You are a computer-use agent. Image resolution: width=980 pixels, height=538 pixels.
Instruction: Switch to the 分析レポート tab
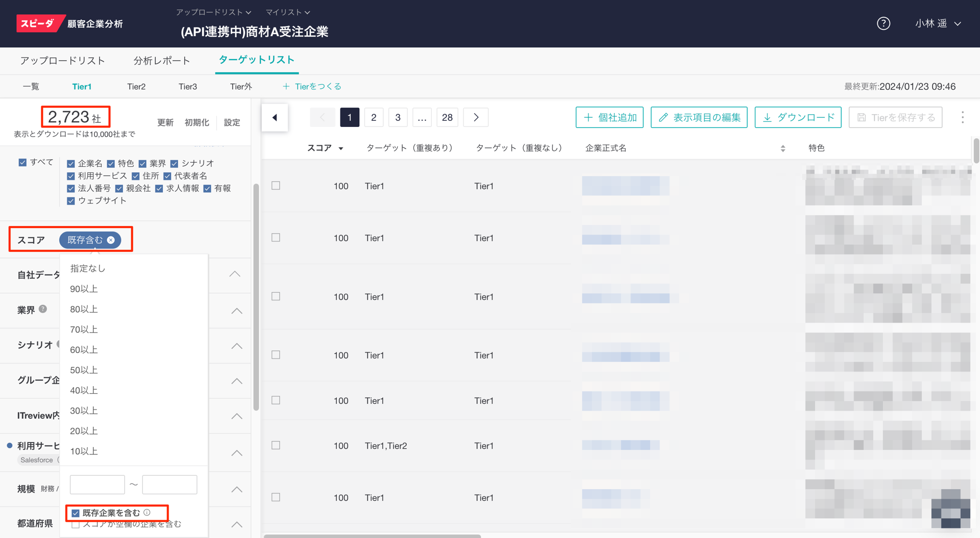coord(161,61)
